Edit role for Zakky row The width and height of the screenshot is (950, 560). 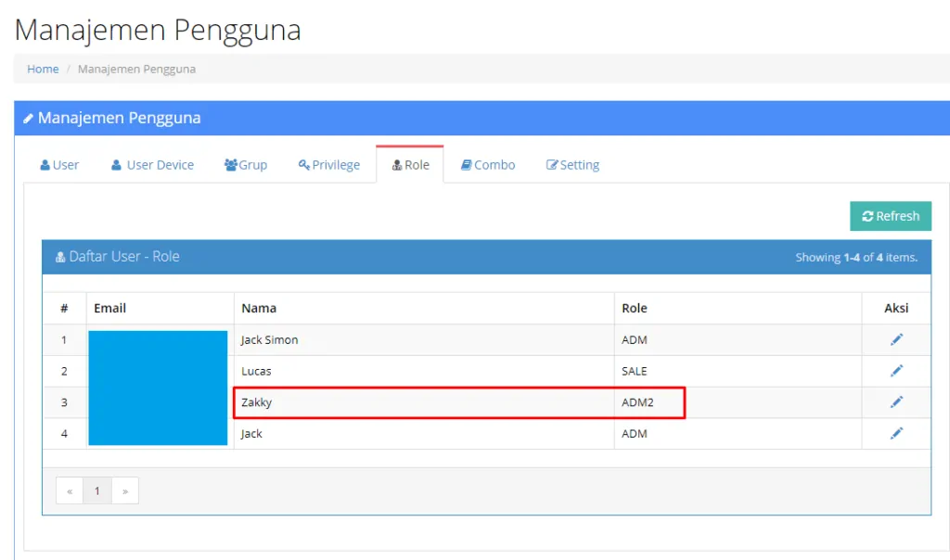point(896,402)
